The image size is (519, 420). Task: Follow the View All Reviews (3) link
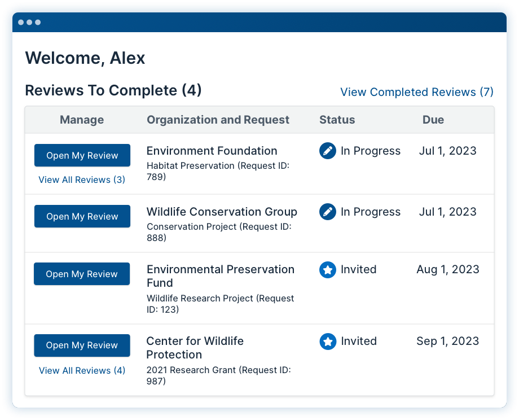pos(82,180)
